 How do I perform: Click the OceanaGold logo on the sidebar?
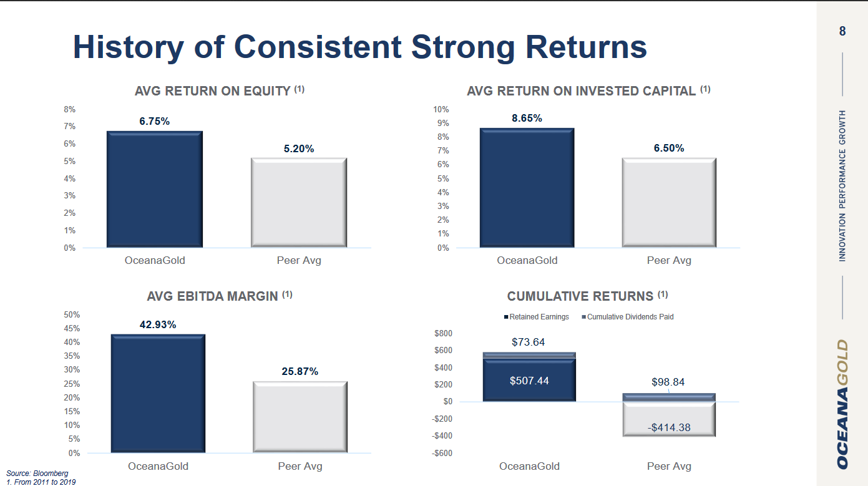click(843, 404)
